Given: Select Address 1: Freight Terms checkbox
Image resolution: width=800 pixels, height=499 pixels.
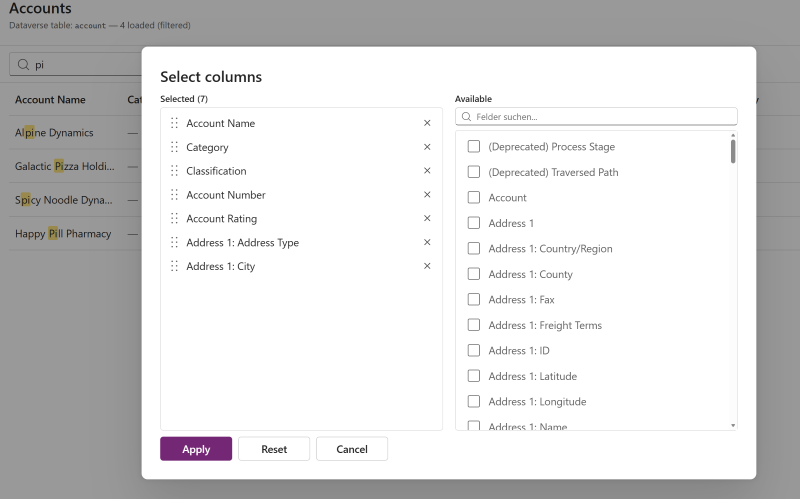Looking at the screenshot, I should point(474,325).
